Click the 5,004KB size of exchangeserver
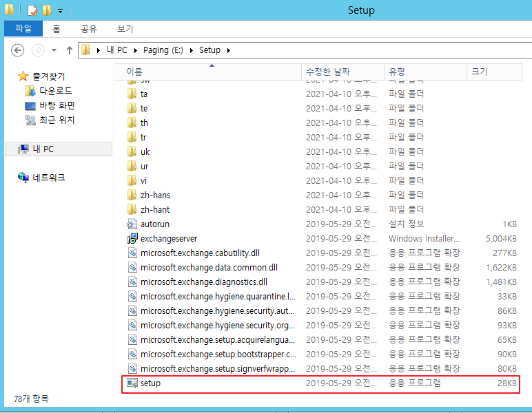532x413 pixels. click(501, 239)
